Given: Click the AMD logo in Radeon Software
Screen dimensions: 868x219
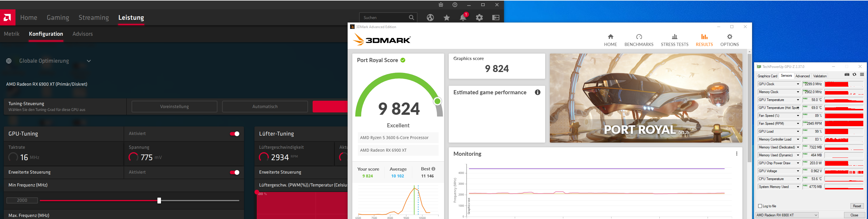Looking at the screenshot, I should 8,18.
